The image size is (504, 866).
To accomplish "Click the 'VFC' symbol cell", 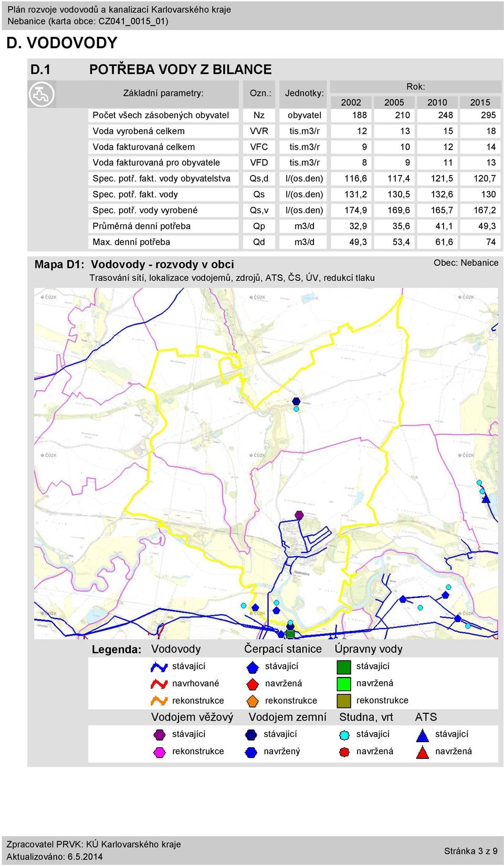I will pyautogui.click(x=259, y=147).
